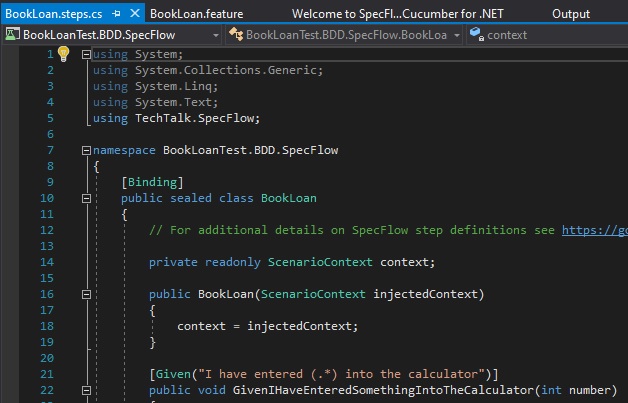The width and height of the screenshot is (628, 403).
Task: Click the string "I have entered (.*) into the calculator"
Action: click(x=342, y=374)
